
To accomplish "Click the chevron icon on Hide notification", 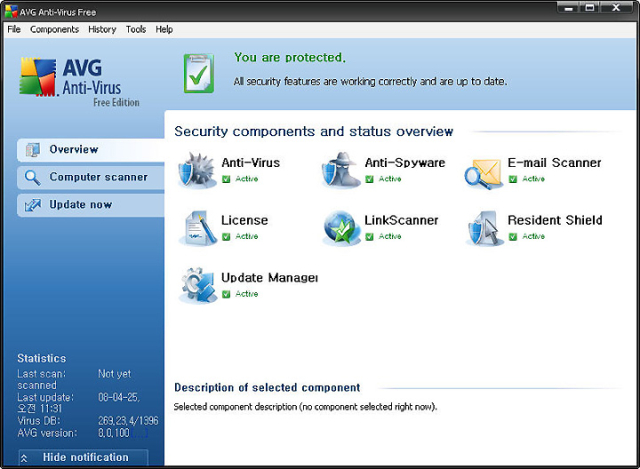I will (24, 458).
